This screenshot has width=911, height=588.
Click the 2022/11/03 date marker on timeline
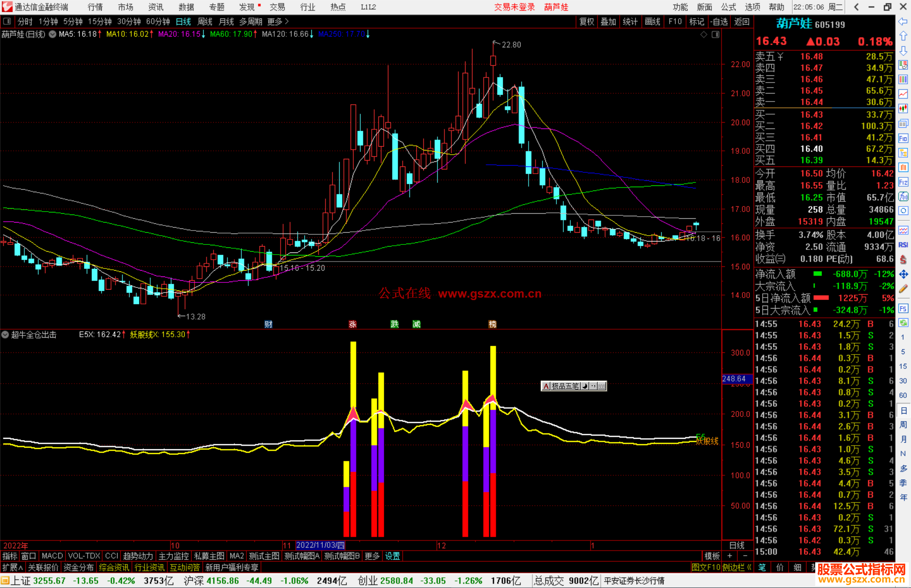(320, 545)
